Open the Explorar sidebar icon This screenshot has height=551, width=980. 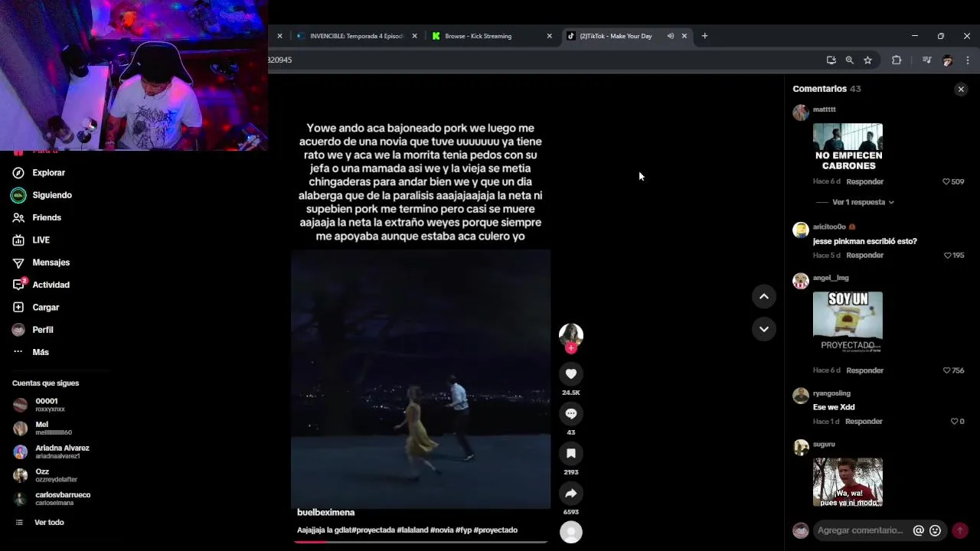click(x=18, y=173)
